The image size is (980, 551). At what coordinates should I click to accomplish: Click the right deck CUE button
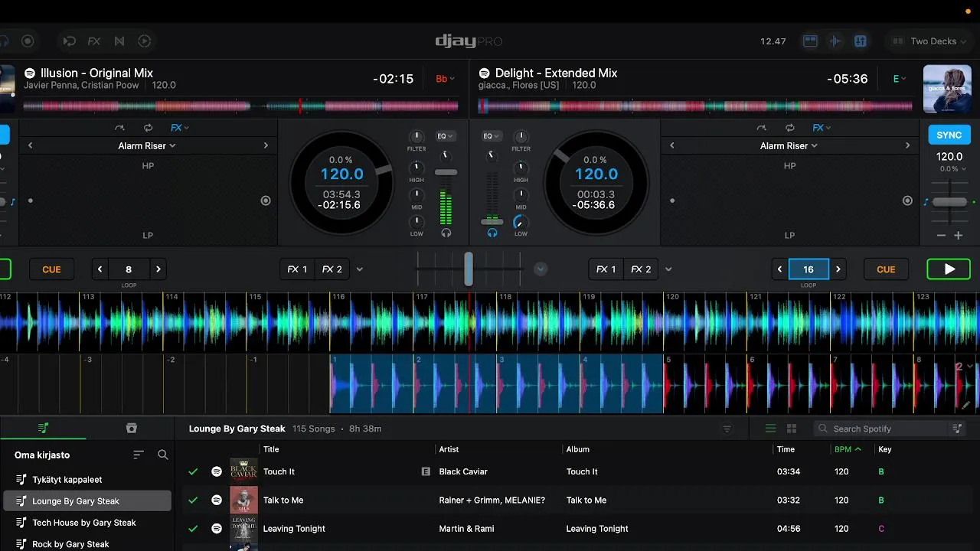886,269
